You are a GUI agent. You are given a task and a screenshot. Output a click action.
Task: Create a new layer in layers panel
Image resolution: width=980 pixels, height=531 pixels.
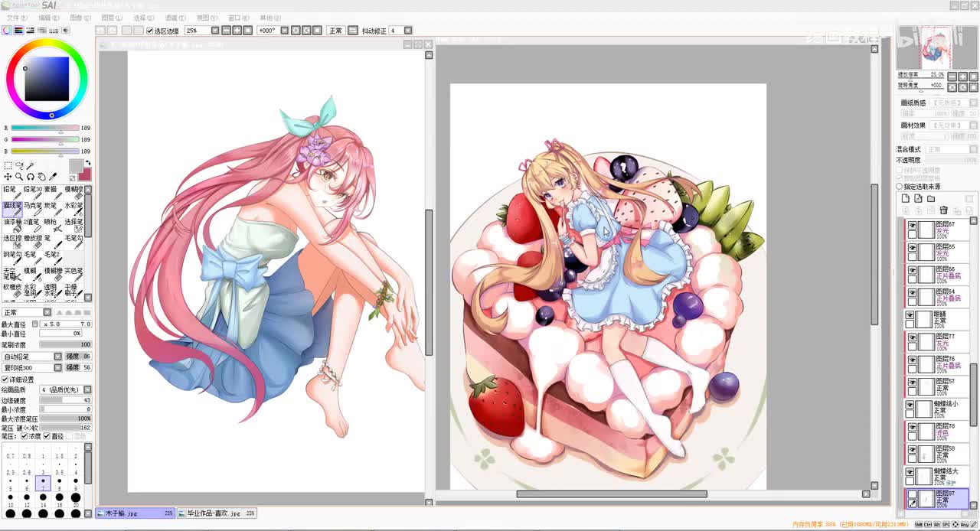coord(905,199)
